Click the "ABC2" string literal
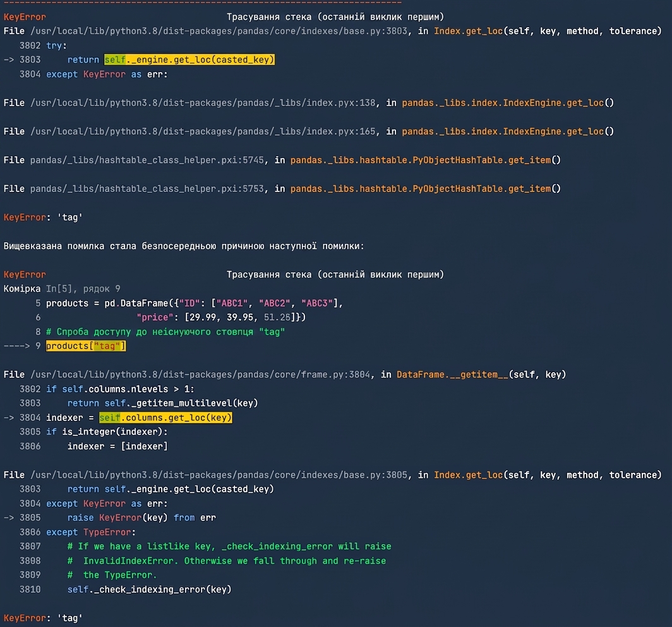The image size is (672, 627). point(274,303)
